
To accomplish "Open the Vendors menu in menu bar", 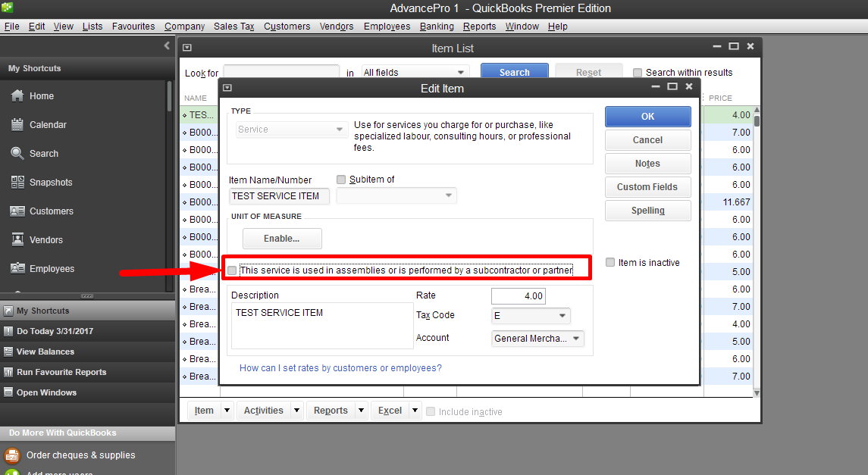I will pos(337,27).
